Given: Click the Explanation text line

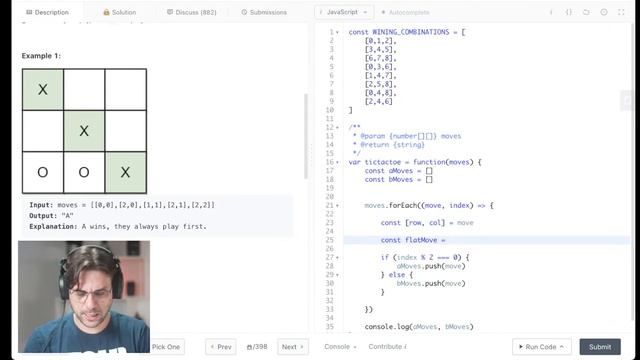Looking at the screenshot, I should point(118,226).
